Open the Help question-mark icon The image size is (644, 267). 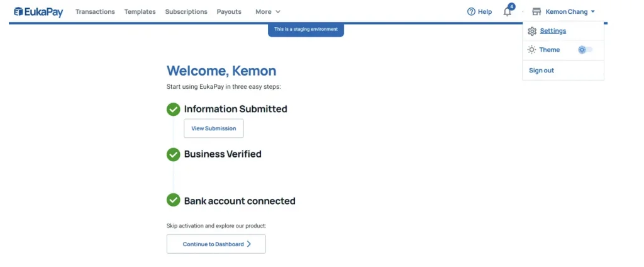pos(471,11)
